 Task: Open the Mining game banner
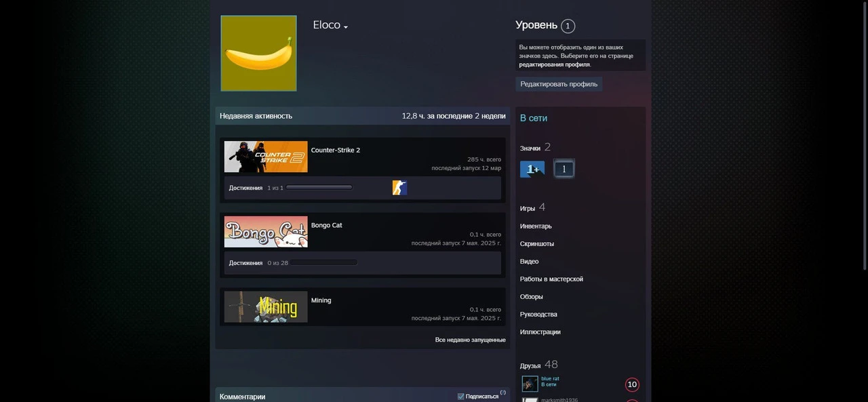tap(266, 307)
